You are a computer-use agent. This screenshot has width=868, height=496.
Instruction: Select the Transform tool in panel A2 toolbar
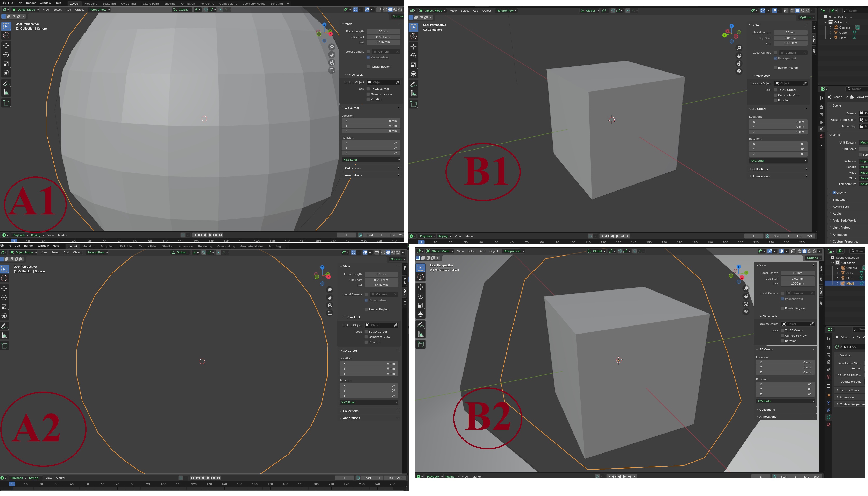[x=4, y=316]
